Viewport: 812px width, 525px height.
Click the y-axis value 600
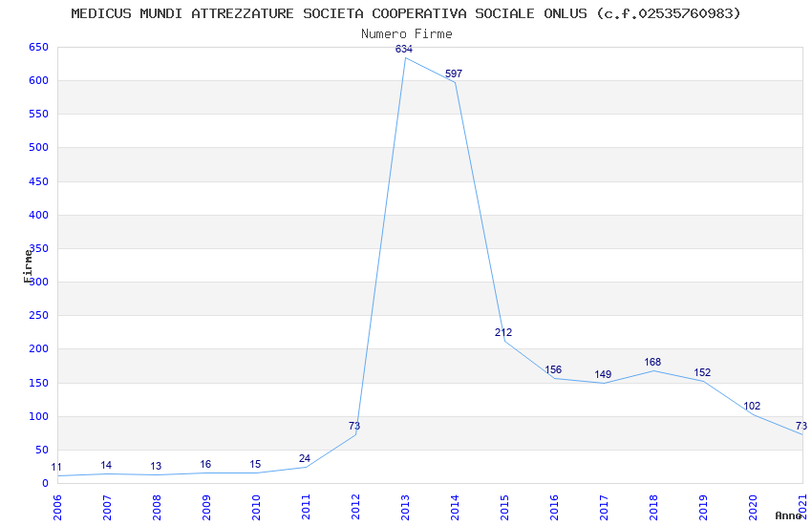38,81
